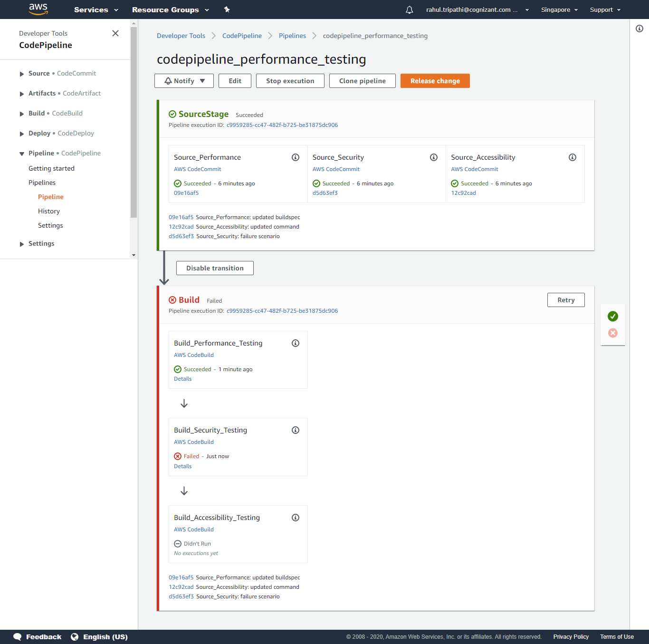Open the Singapore region selector

pos(559,10)
